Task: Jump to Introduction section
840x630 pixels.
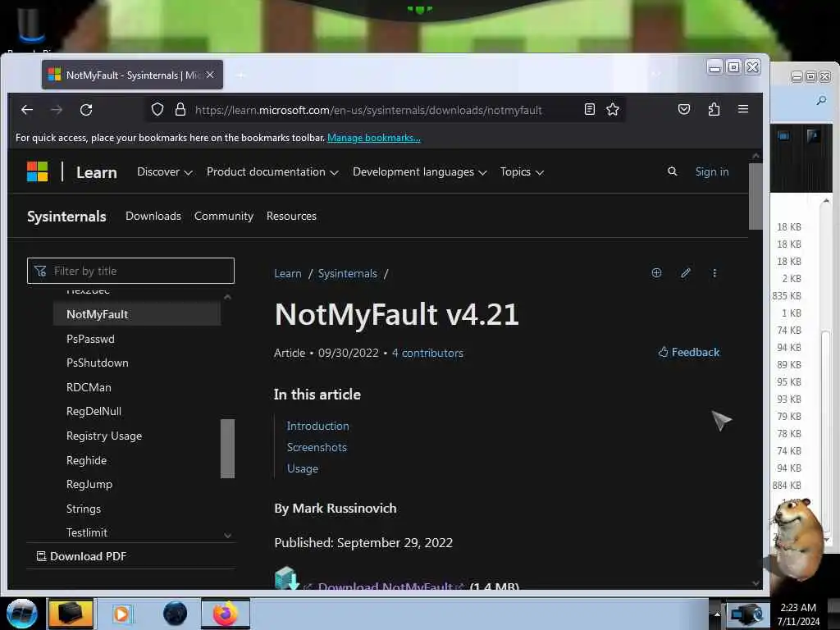Action: (317, 426)
